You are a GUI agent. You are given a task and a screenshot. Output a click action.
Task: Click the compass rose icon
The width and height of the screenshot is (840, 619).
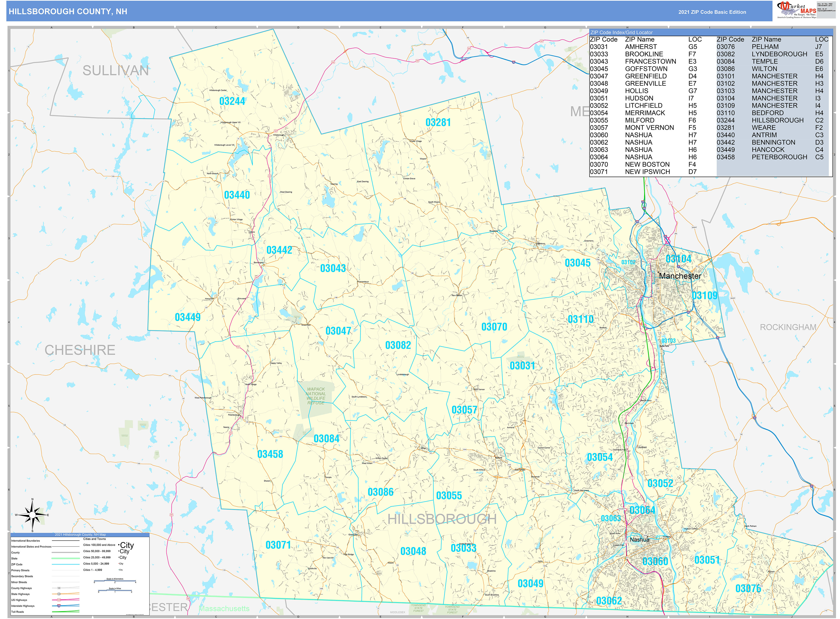coord(32,515)
